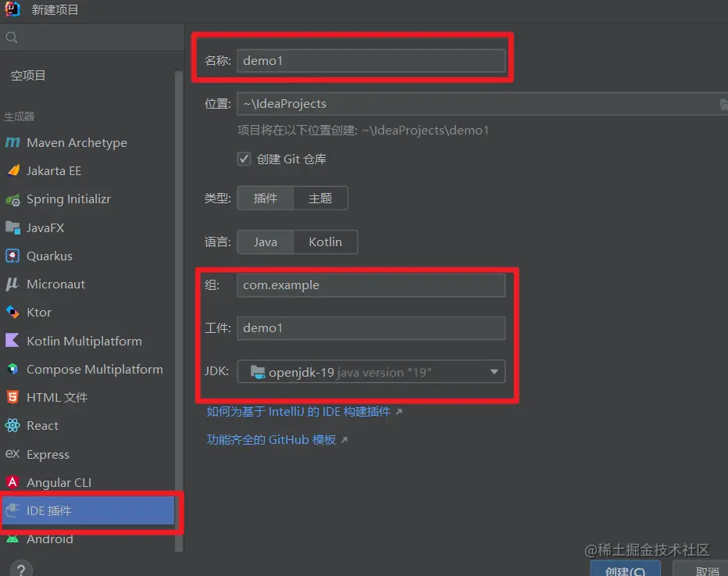Click the Ktor generator icon

(x=12, y=312)
